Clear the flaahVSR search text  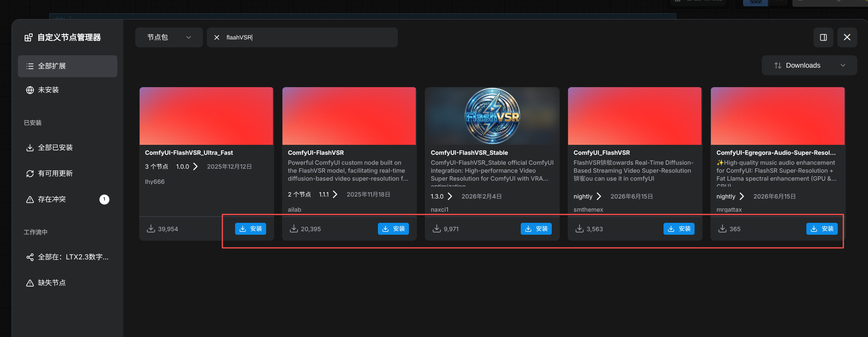(217, 37)
